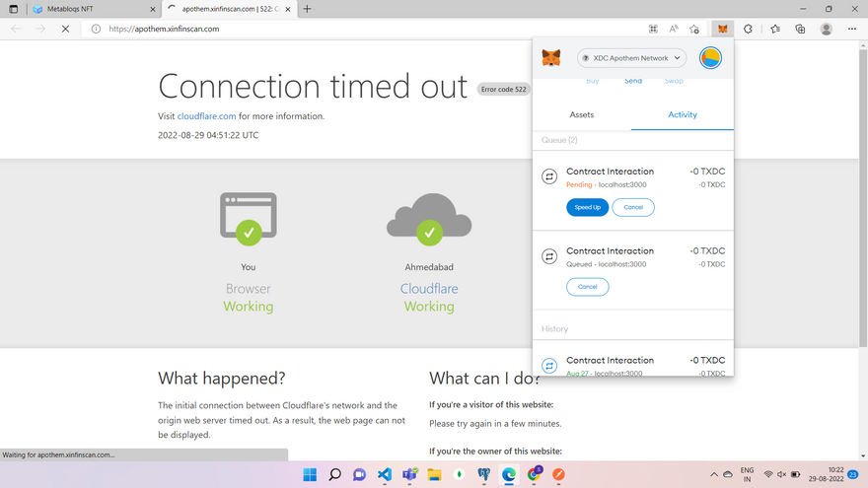The width and height of the screenshot is (868, 488).
Task: Open the Favorites list icon
Action: (x=774, y=30)
